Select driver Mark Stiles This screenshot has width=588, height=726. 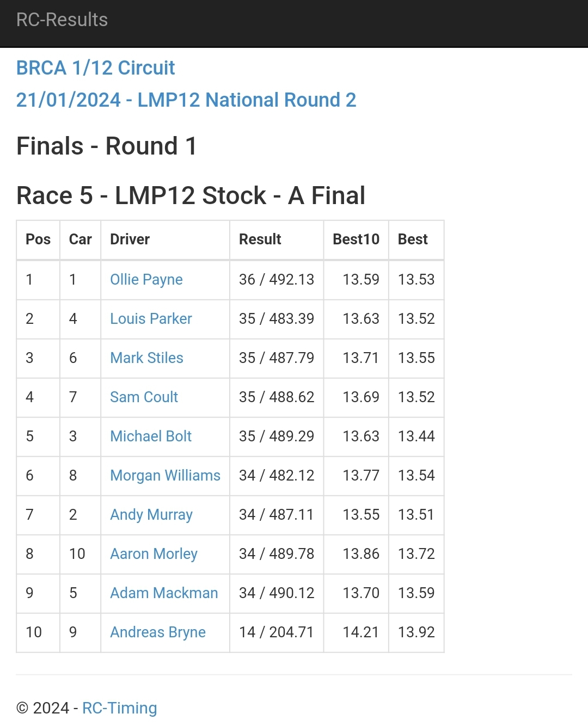point(146,358)
